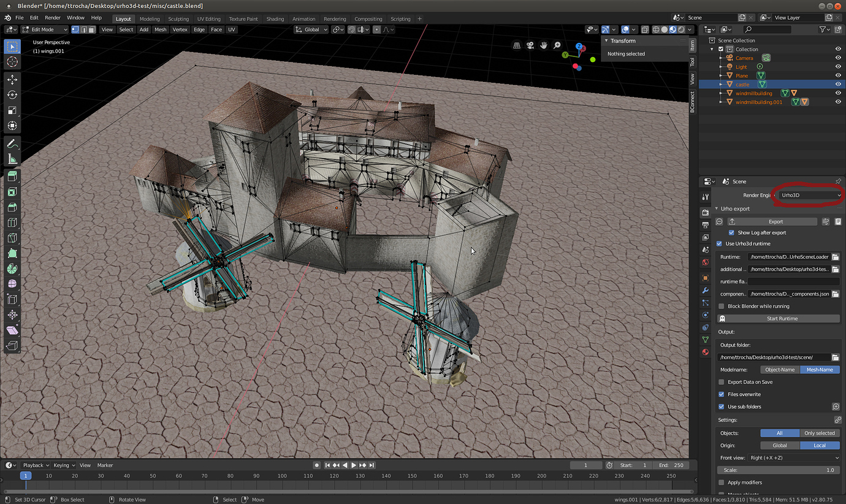846x504 pixels.
Task: Adjust the Scale 1.0 slider field
Action: [778, 470]
